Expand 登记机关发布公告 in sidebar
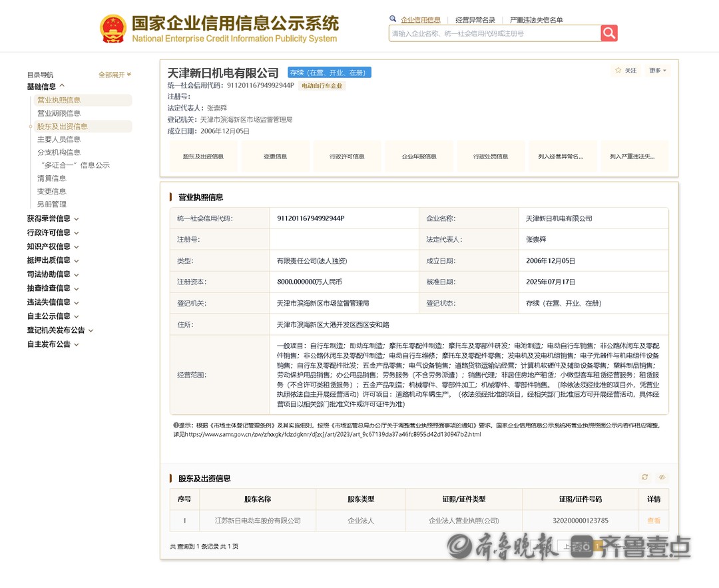 [60, 330]
